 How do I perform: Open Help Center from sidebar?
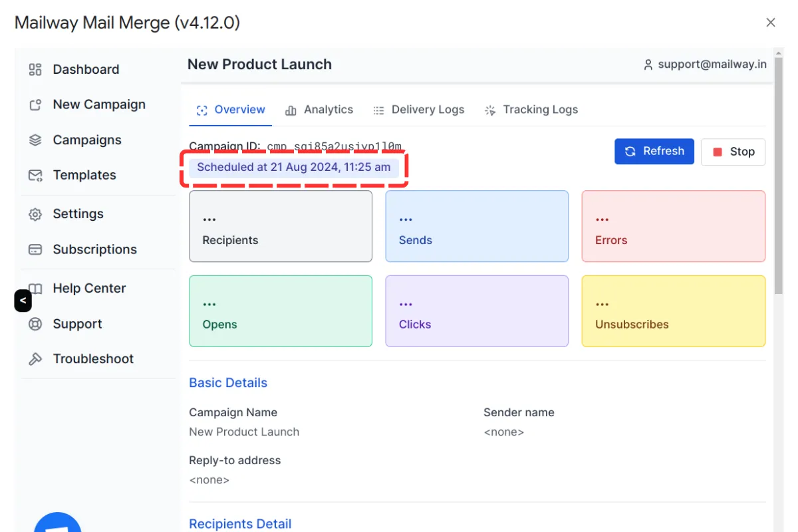[x=89, y=288]
